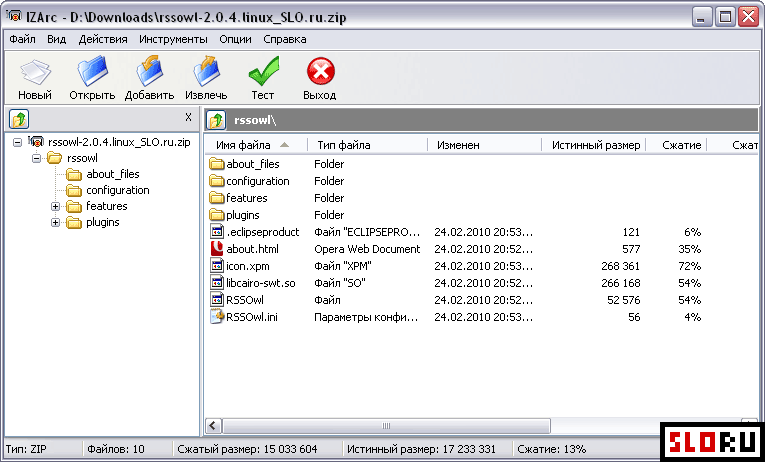Open the Инструменты menu
Image resolution: width=765 pixels, height=462 pixels.
pos(173,40)
